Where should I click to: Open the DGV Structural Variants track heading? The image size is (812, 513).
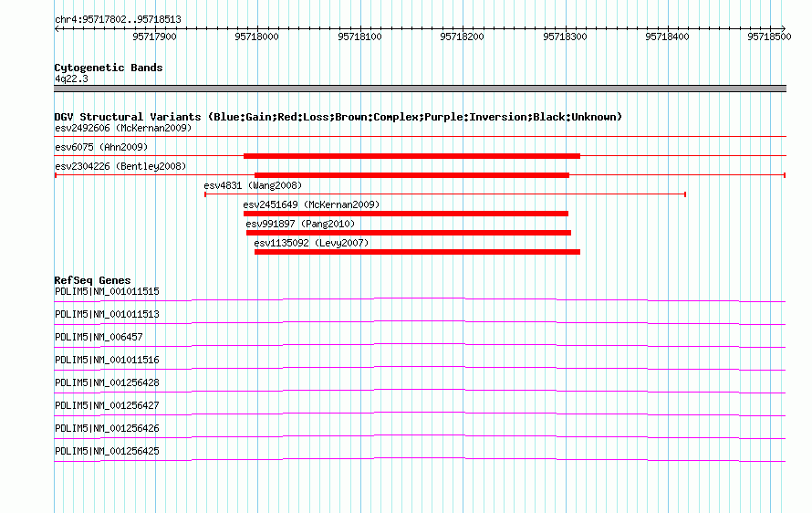pos(338,117)
